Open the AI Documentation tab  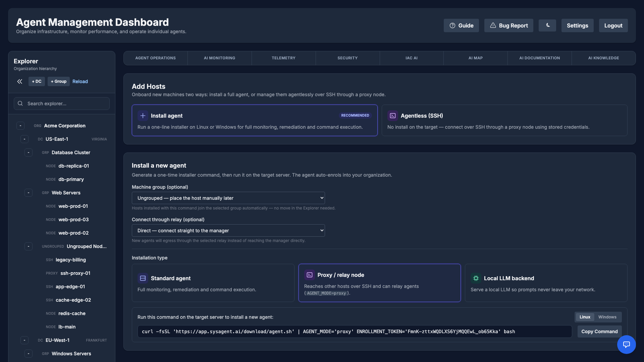[540, 58]
